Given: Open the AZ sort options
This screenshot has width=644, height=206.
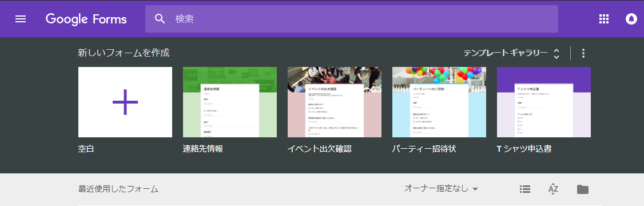Looking at the screenshot, I should click(553, 189).
